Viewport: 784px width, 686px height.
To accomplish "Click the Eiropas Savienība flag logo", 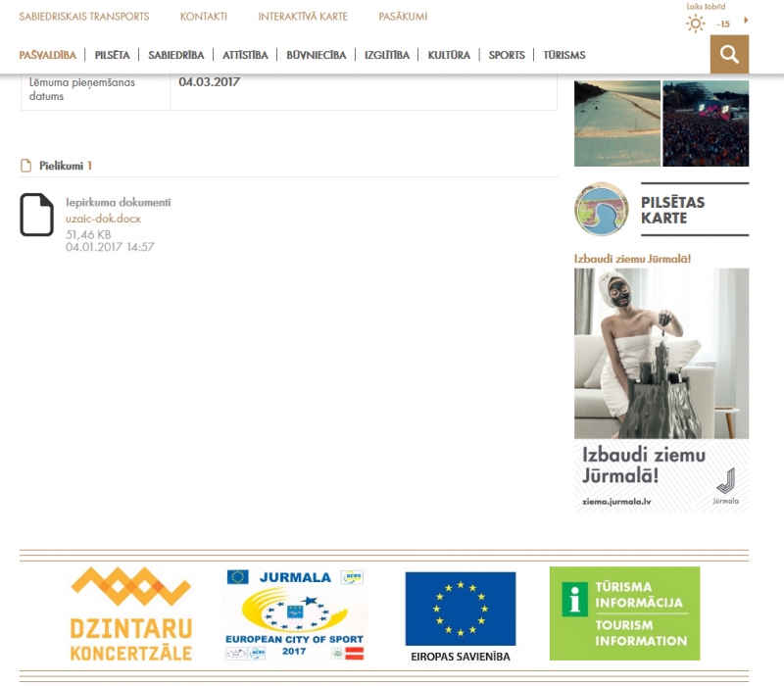I will pos(460,615).
